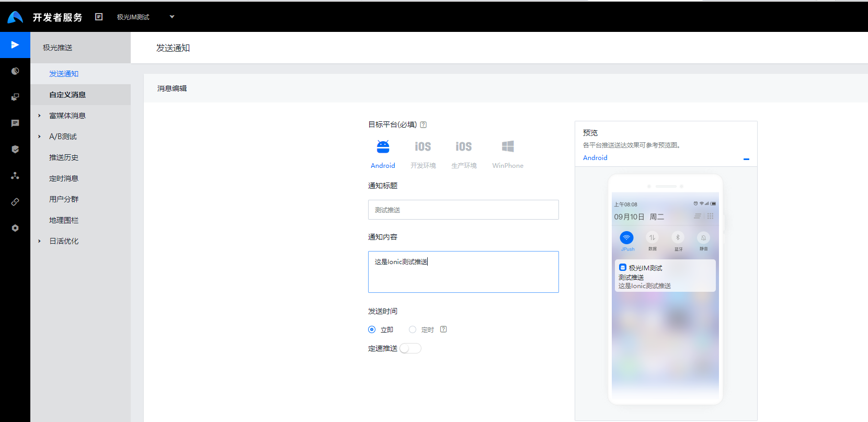Click the 通知标题 input field

[x=463, y=210]
